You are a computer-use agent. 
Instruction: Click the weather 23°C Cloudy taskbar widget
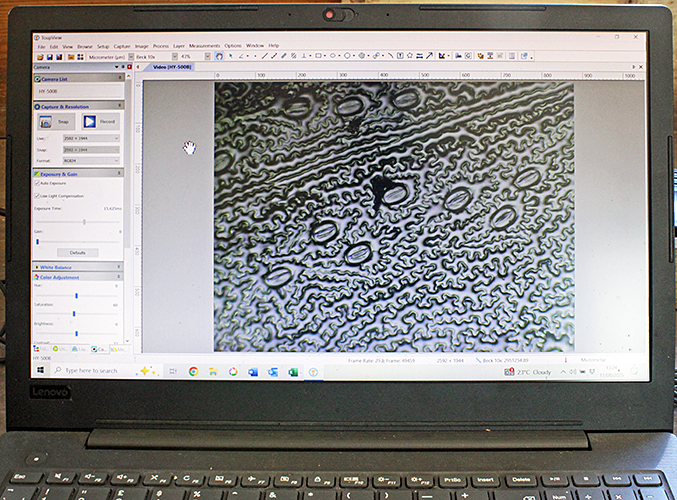[528, 372]
